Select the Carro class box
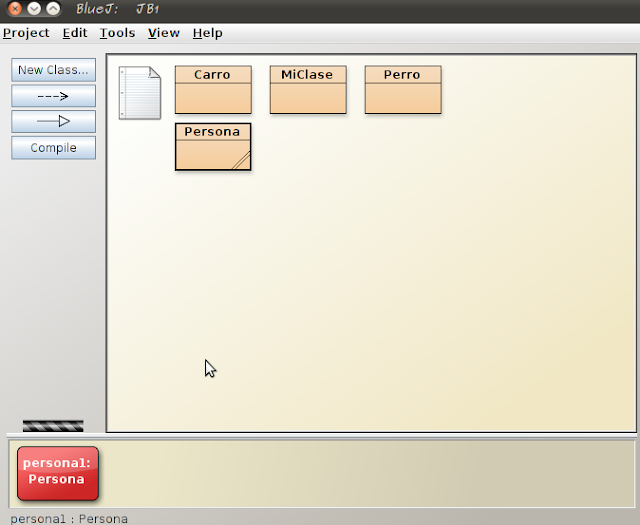This screenshot has height=525, width=640. click(x=213, y=90)
